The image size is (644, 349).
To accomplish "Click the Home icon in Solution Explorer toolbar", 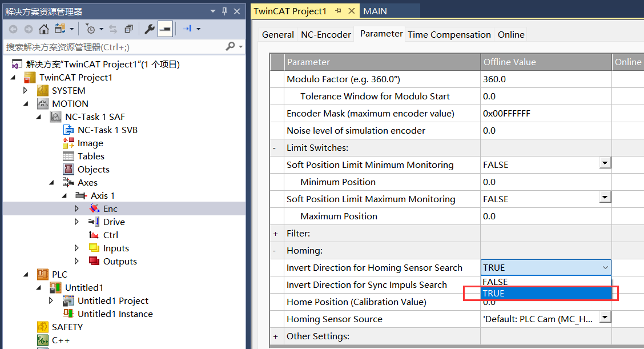I will coord(43,29).
